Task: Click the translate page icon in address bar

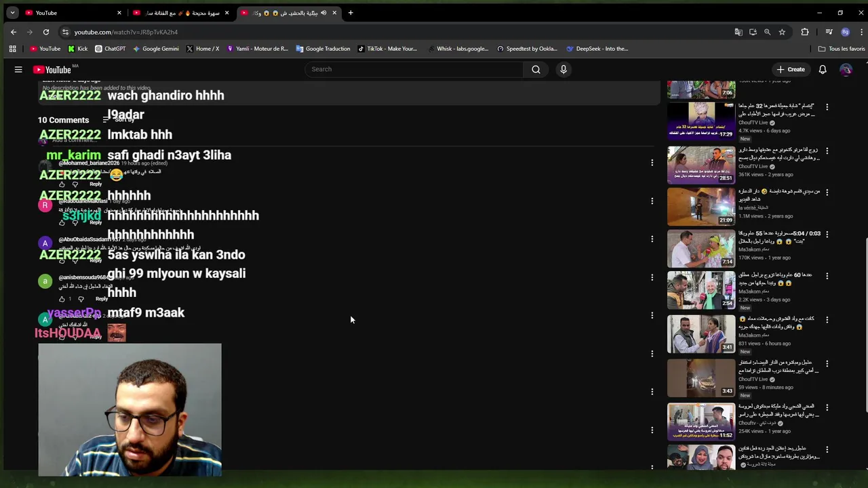Action: coord(738,32)
